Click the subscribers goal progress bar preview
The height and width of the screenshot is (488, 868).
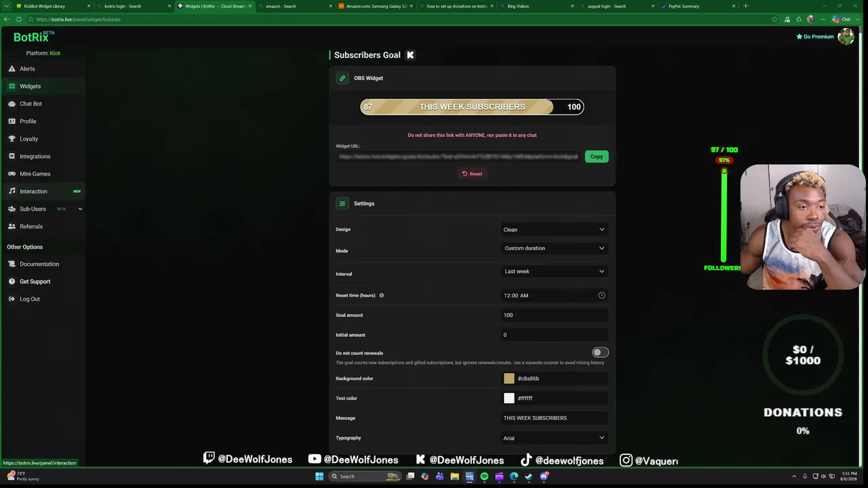(472, 106)
